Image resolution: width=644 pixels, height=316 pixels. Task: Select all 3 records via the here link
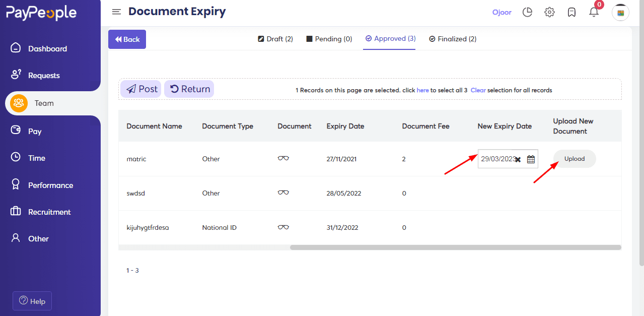422,90
